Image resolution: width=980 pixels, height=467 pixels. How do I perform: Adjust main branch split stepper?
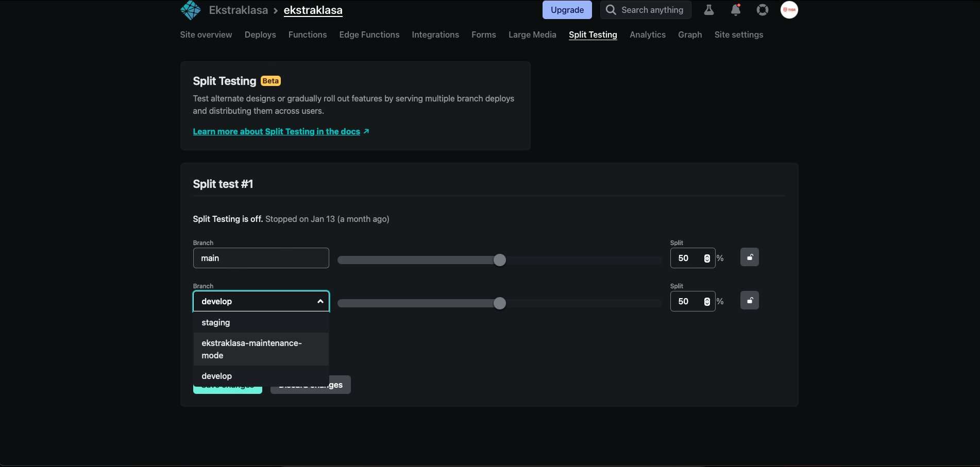click(707, 258)
